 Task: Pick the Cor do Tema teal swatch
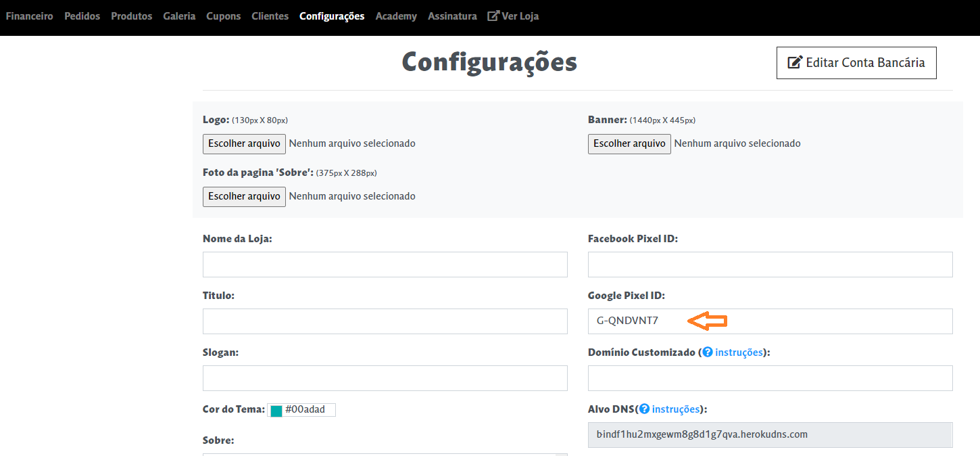pos(276,411)
